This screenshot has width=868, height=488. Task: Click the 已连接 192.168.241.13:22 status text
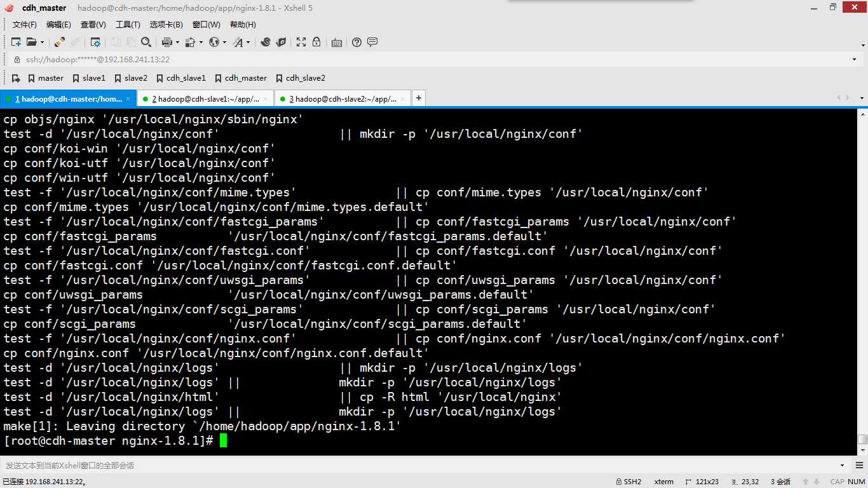point(44,482)
